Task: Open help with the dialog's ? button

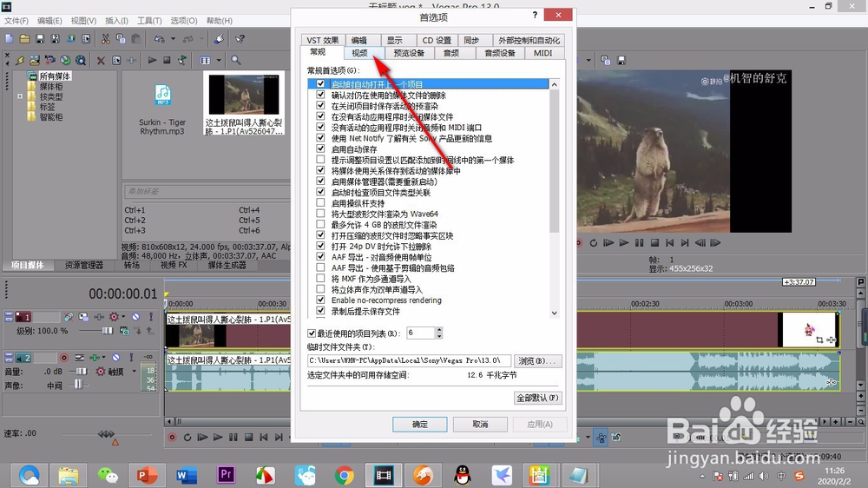Action: coord(535,15)
